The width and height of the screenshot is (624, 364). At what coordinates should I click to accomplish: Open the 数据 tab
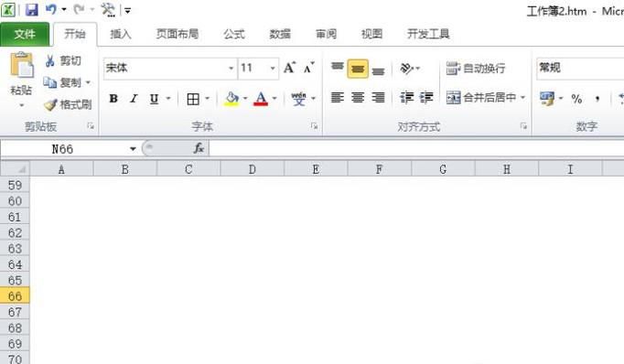coord(280,34)
